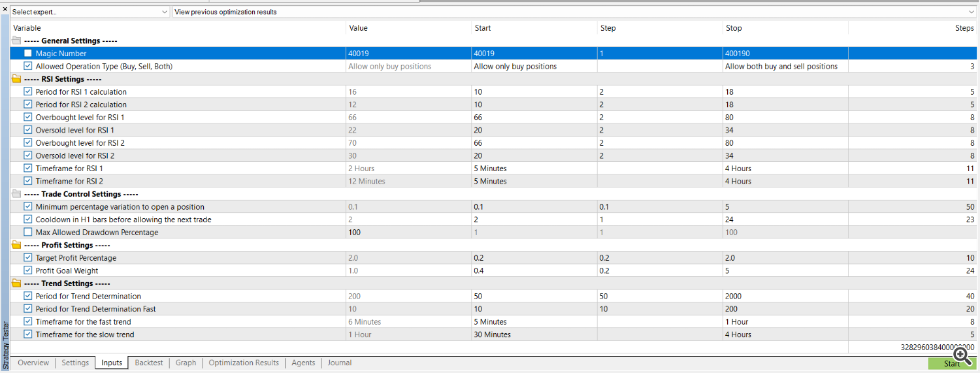The width and height of the screenshot is (980, 373).
Task: Close the Strategy Tester panel
Action: (x=5, y=9)
